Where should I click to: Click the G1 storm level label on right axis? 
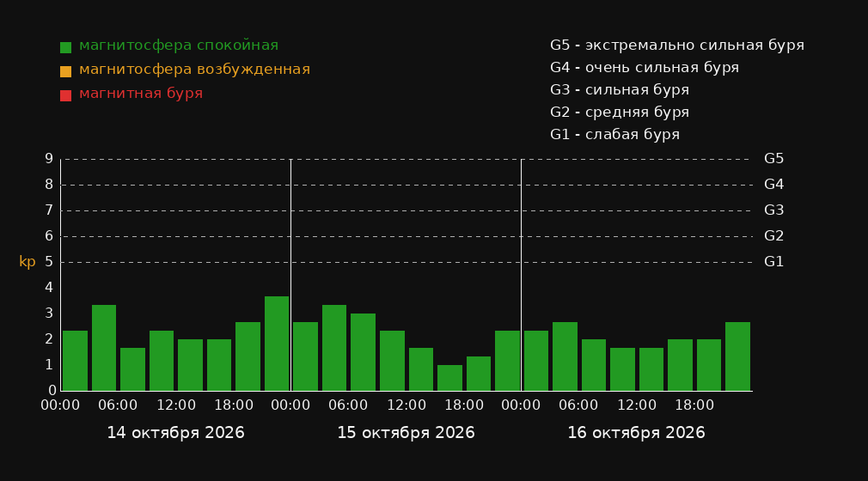pyautogui.click(x=773, y=262)
